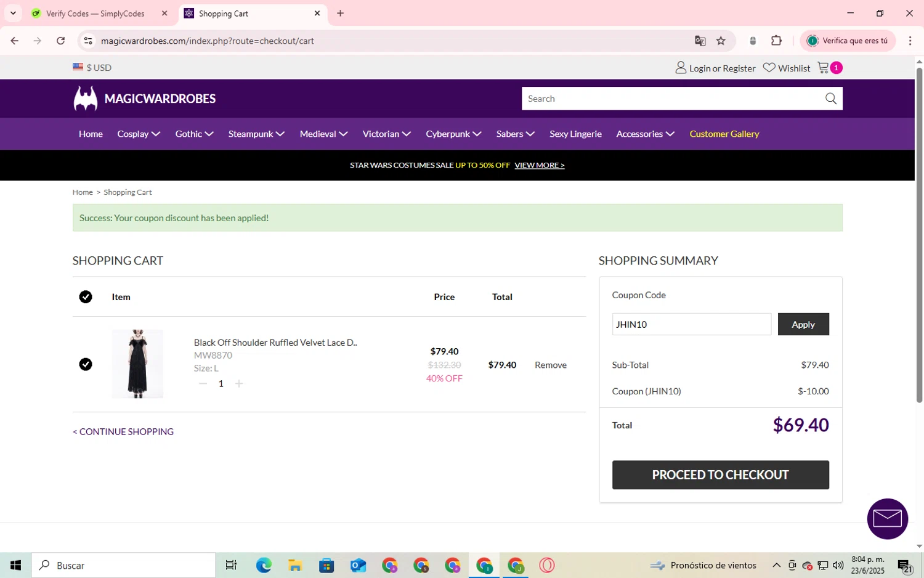This screenshot has height=578, width=924.
Task: View site information icon in address bar
Action: coord(88,41)
